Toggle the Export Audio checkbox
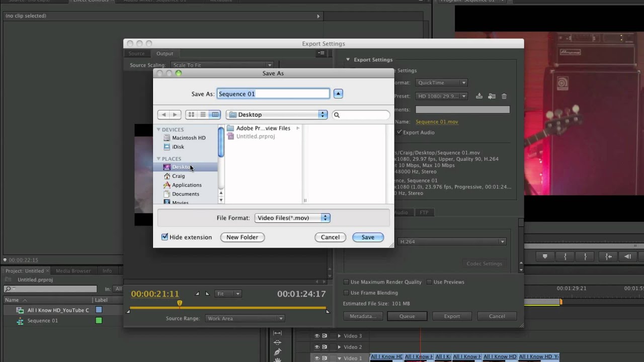644x362 pixels. 399,132
